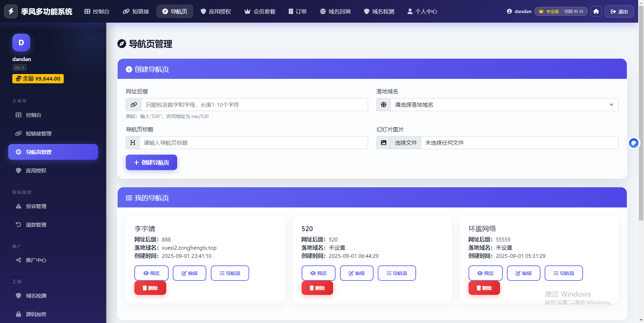Viewport: 644px width, 323px height.
Task: Open 应用授权 in the sidebar
Action: (x=53, y=170)
